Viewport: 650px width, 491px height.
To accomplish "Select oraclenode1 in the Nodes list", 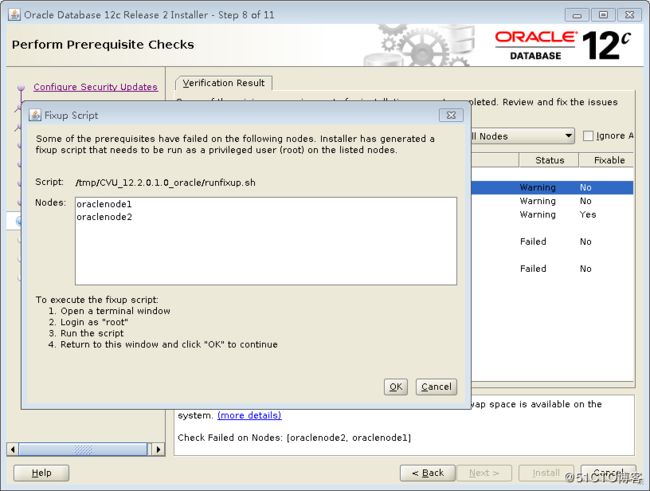I will click(x=104, y=204).
